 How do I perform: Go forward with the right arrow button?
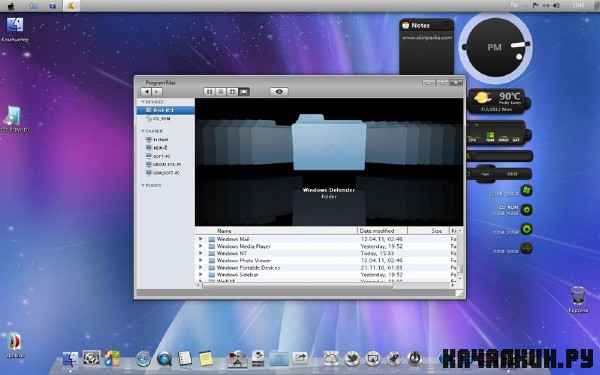click(157, 92)
